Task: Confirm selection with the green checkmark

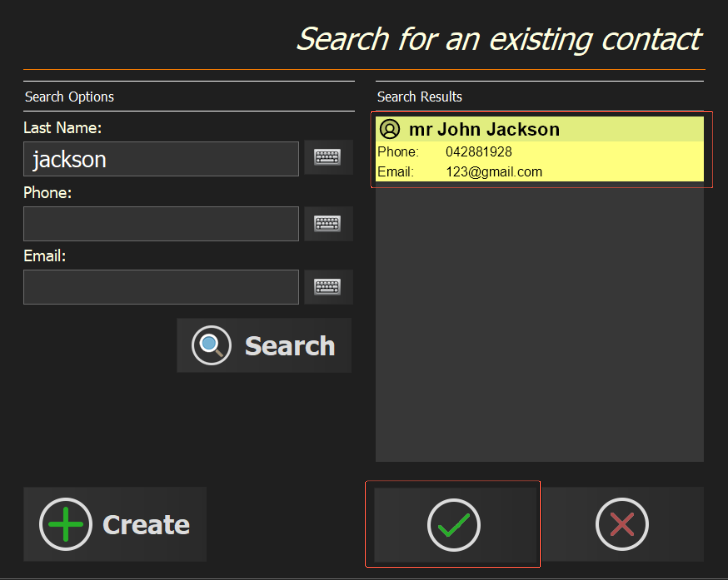Action: 454,525
